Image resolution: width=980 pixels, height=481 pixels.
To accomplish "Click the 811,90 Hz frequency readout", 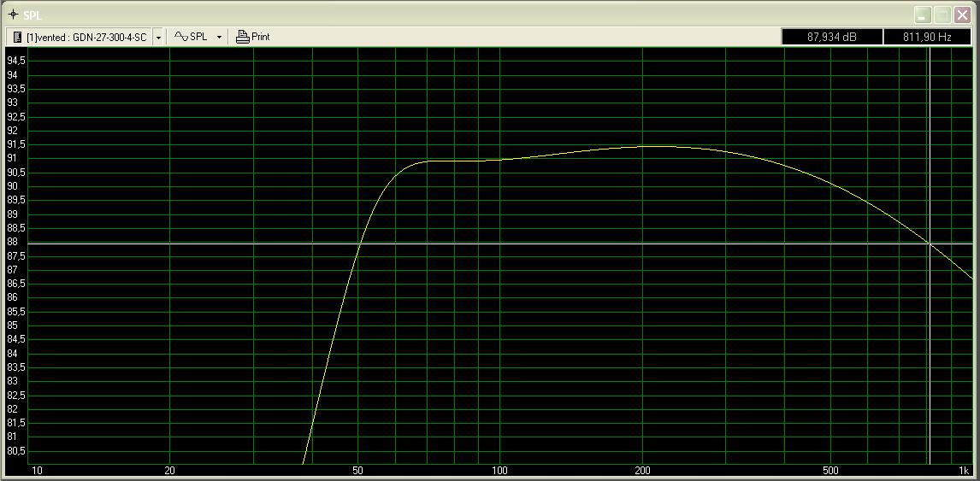I will [926, 37].
